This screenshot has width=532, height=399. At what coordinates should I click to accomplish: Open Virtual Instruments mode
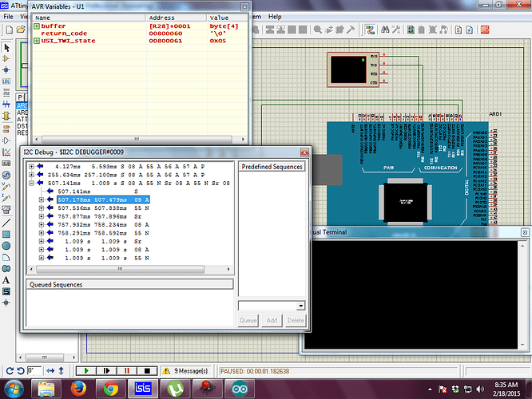(x=6, y=210)
